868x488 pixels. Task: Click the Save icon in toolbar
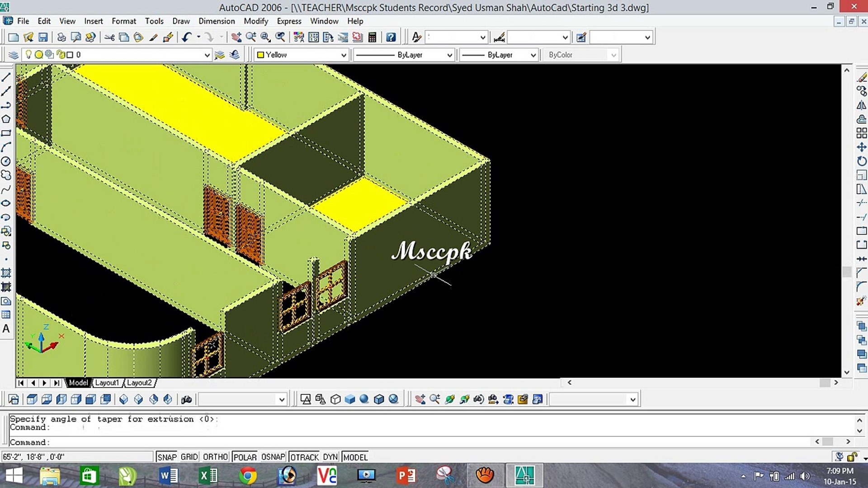tap(43, 38)
